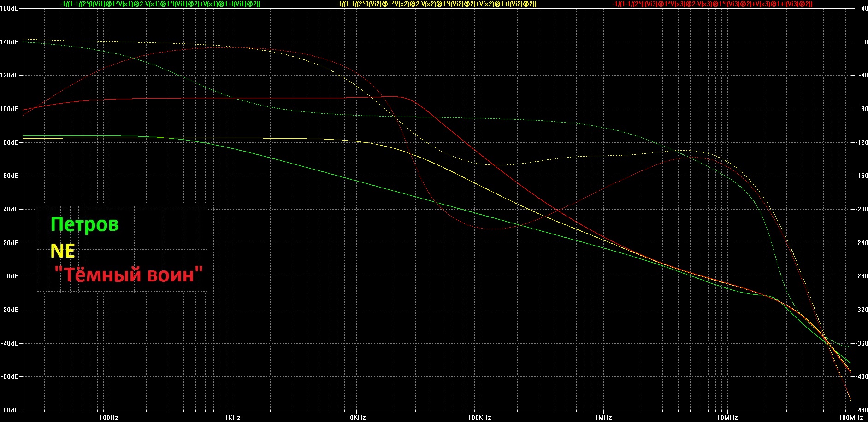Click the -440 label on the right phase axis
Image resolution: width=868 pixels, height=422 pixels.
point(861,410)
